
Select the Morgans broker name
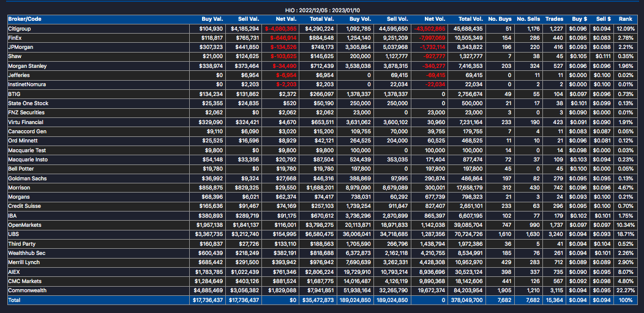(x=19, y=196)
